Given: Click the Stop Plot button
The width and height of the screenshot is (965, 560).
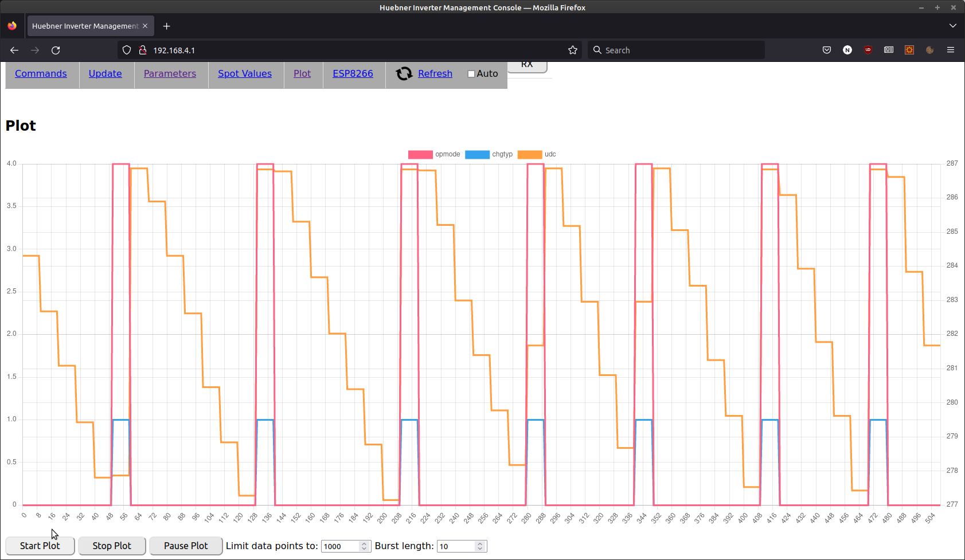Looking at the screenshot, I should click(x=112, y=546).
